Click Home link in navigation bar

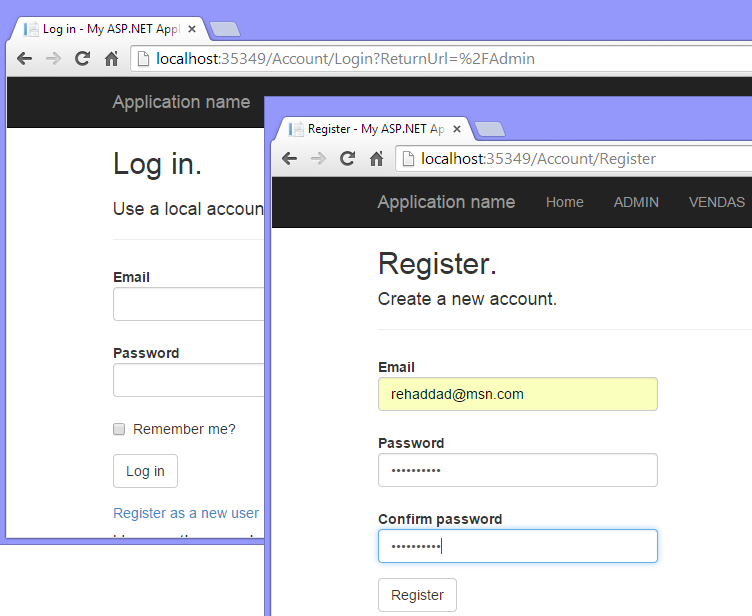pos(564,202)
